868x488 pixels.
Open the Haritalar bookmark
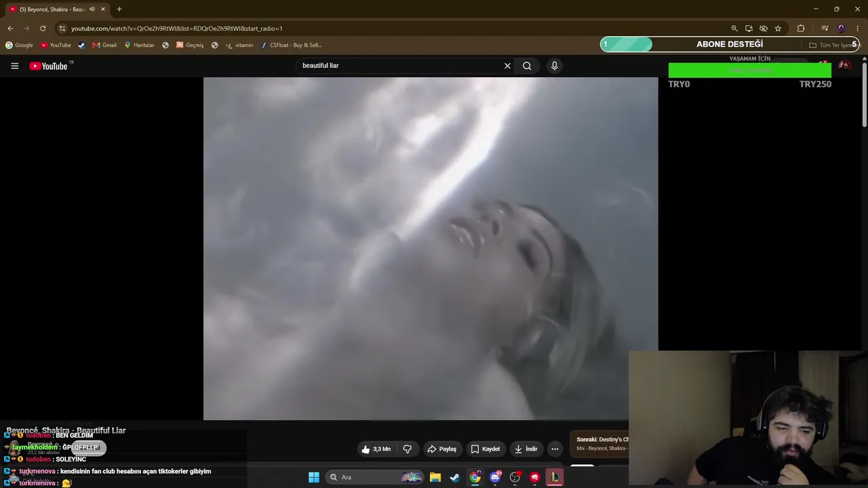(x=139, y=45)
